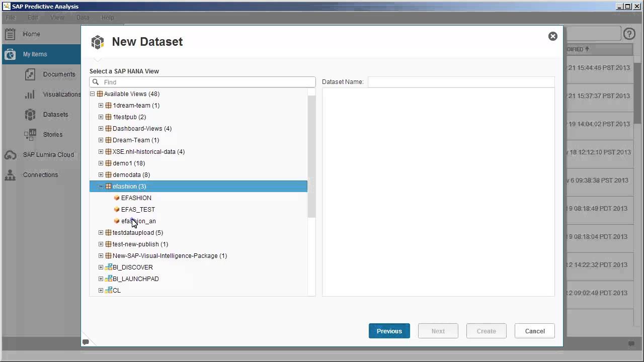The width and height of the screenshot is (644, 362).
Task: Click the BI_LAUNCHPAD schema icon
Action: coord(108,279)
